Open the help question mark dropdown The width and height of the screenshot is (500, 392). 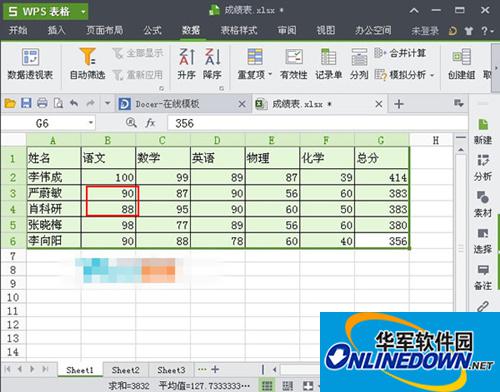click(487, 31)
